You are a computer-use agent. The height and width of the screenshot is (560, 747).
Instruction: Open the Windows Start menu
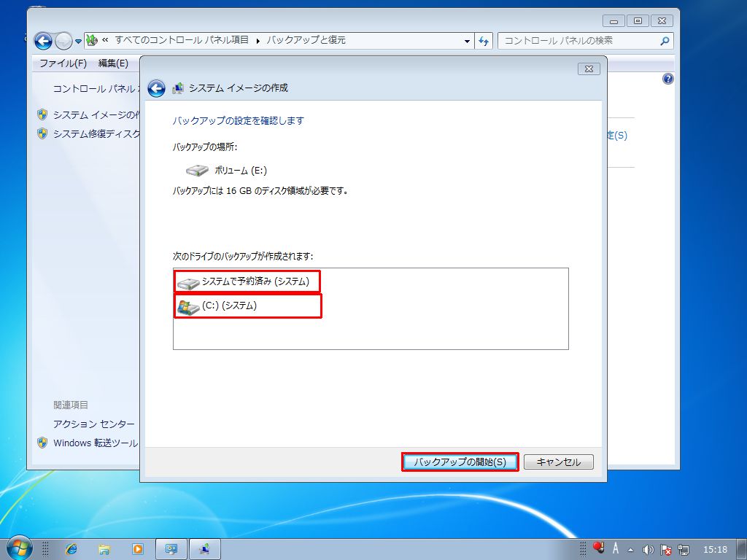(18, 548)
